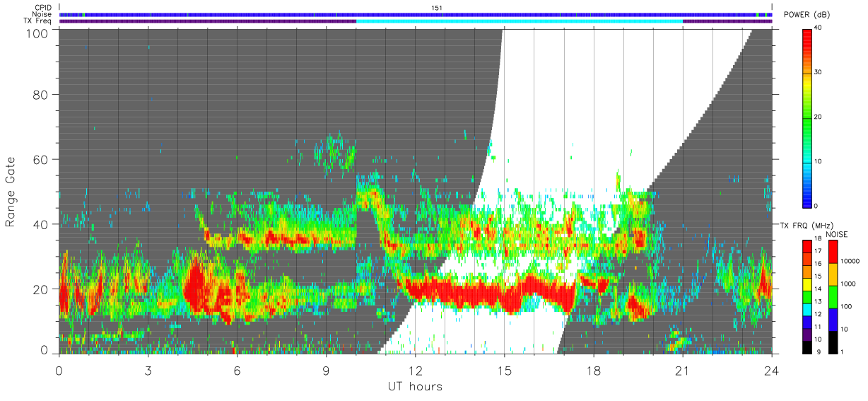Click the 80 tick on Range Gate axis
The height and width of the screenshot is (401, 868).
(40, 95)
